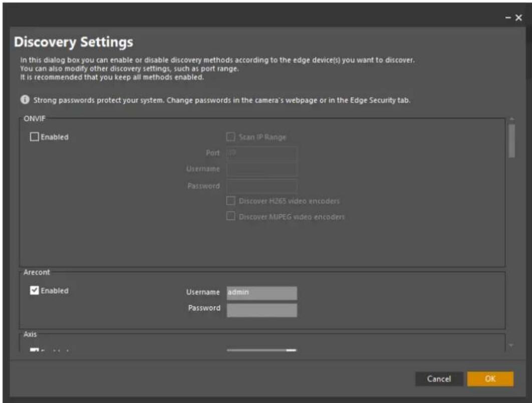Image resolution: width=532 pixels, height=403 pixels.
Task: Click the info icon beside password notice
Action: (x=25, y=99)
